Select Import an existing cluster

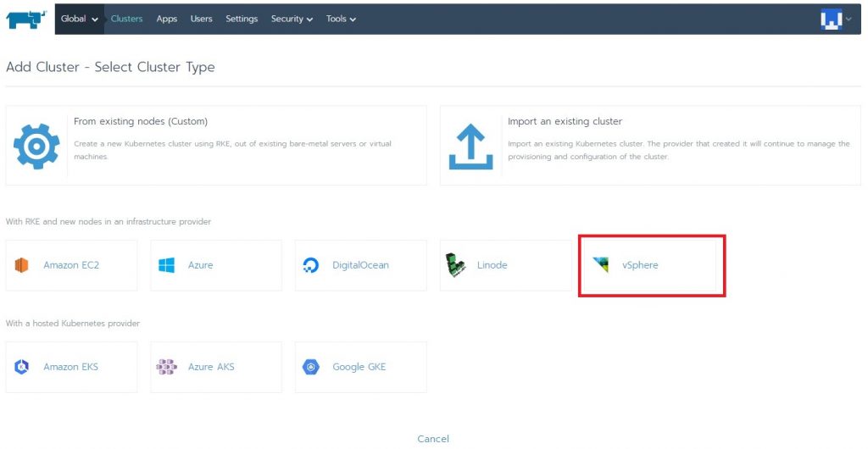(x=565, y=121)
